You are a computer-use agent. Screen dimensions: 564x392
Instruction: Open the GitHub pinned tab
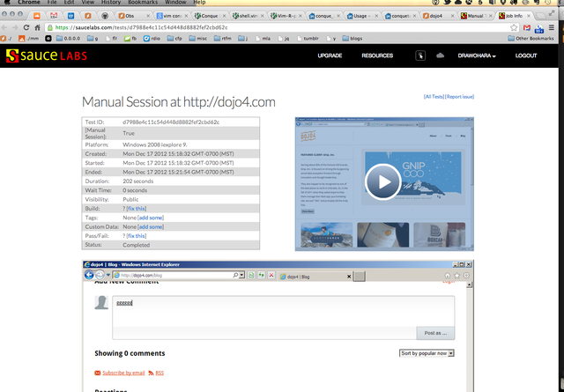[105, 16]
